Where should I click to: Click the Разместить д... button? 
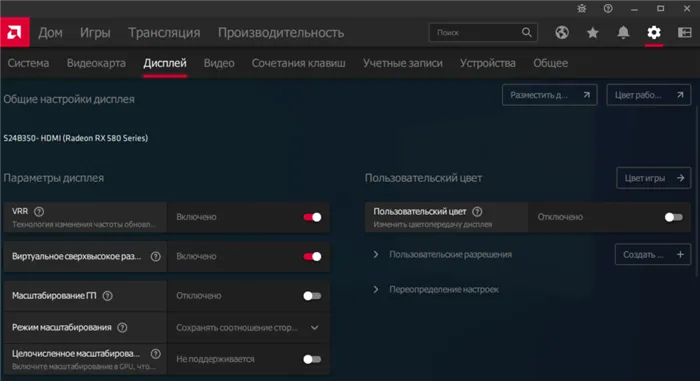coord(550,95)
